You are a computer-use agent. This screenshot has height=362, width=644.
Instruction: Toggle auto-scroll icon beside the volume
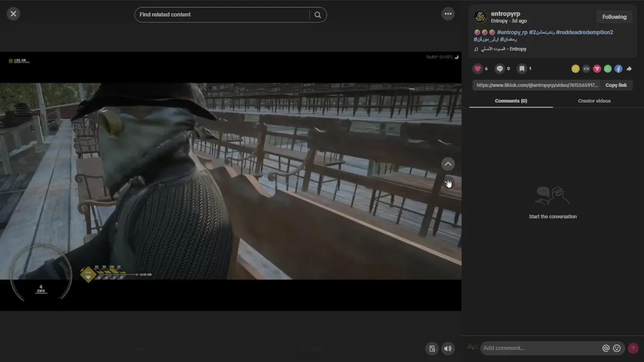[432, 348]
